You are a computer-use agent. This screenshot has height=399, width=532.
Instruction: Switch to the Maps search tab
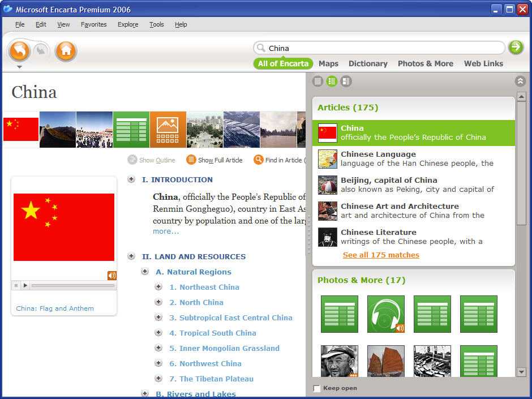[328, 63]
